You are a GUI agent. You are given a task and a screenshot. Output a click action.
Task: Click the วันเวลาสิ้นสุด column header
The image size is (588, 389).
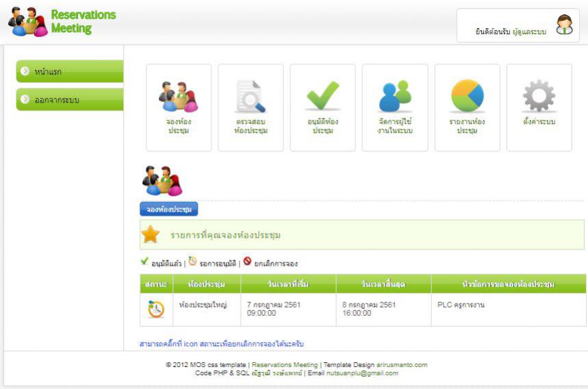point(383,284)
